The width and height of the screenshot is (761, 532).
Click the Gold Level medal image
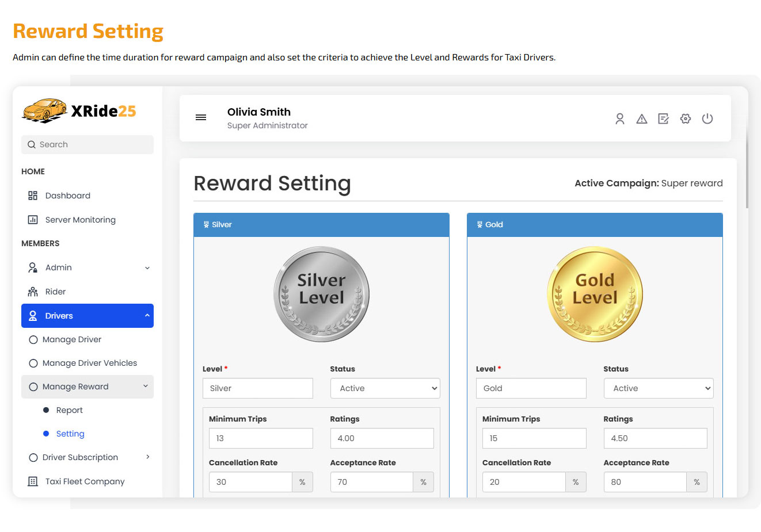(595, 294)
